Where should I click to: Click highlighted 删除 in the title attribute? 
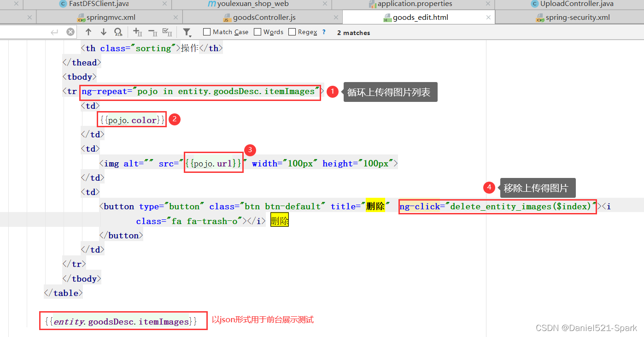tap(375, 206)
